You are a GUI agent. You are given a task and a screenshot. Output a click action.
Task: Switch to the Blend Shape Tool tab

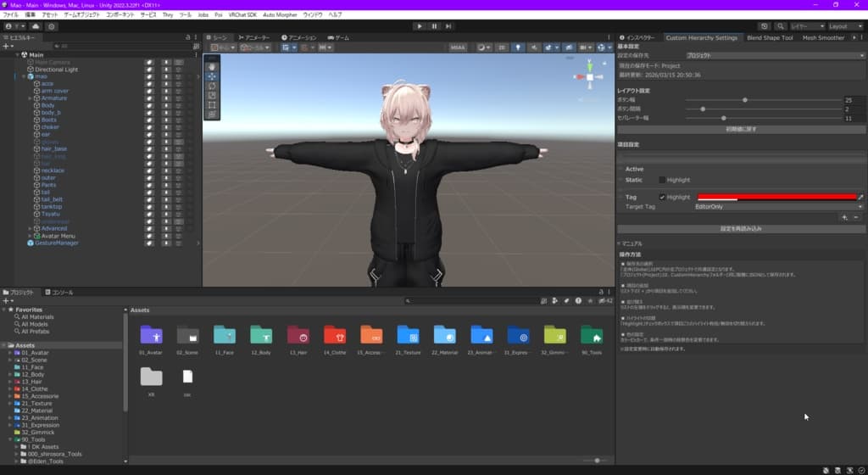pyautogui.click(x=770, y=37)
